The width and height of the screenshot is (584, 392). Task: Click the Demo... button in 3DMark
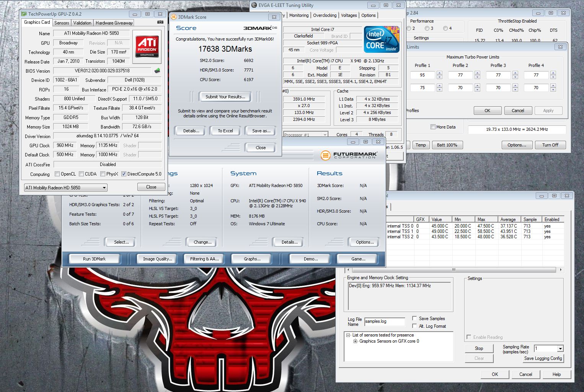tap(310, 259)
